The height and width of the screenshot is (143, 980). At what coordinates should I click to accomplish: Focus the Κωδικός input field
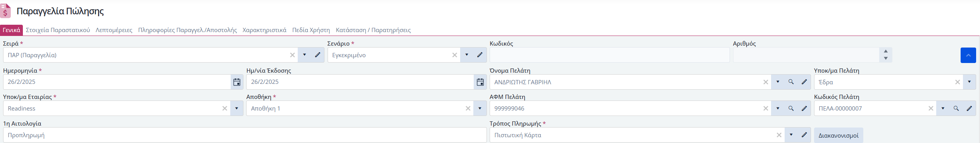[609, 55]
